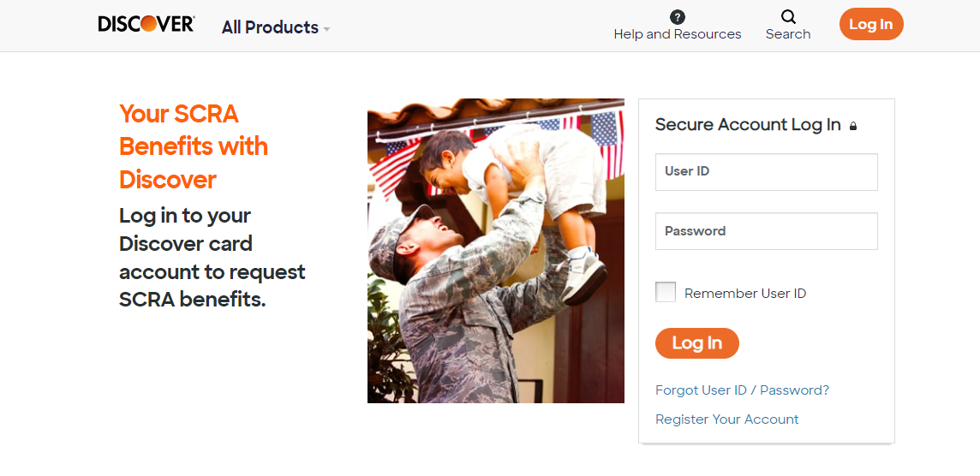Click into the Password field
The height and width of the screenshot is (476, 980).
pos(766,231)
